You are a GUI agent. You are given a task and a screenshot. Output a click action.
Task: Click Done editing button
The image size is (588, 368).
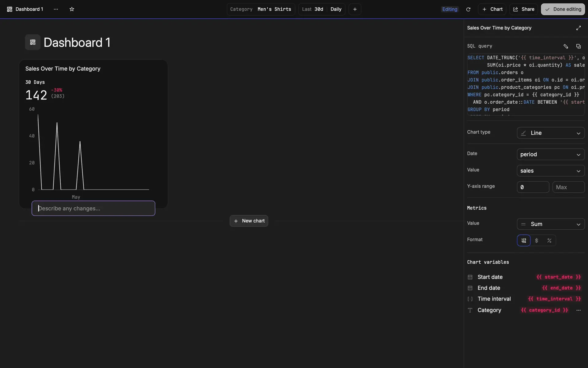pos(563,9)
